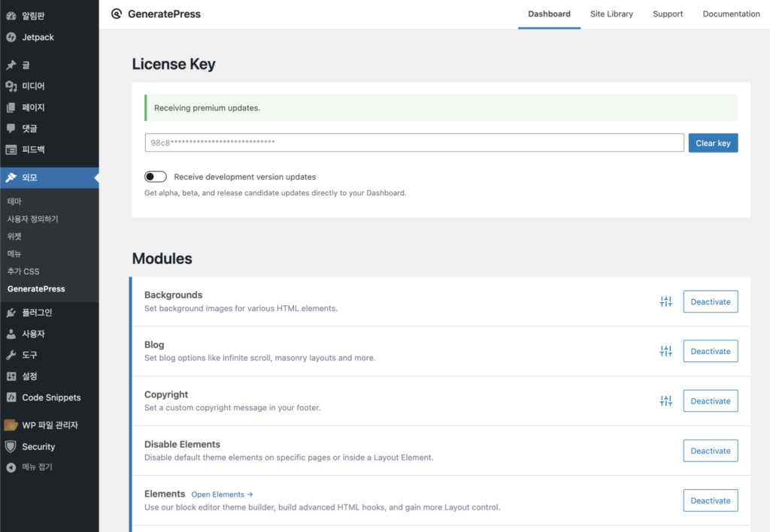Deactivate the Blog module

pos(710,352)
